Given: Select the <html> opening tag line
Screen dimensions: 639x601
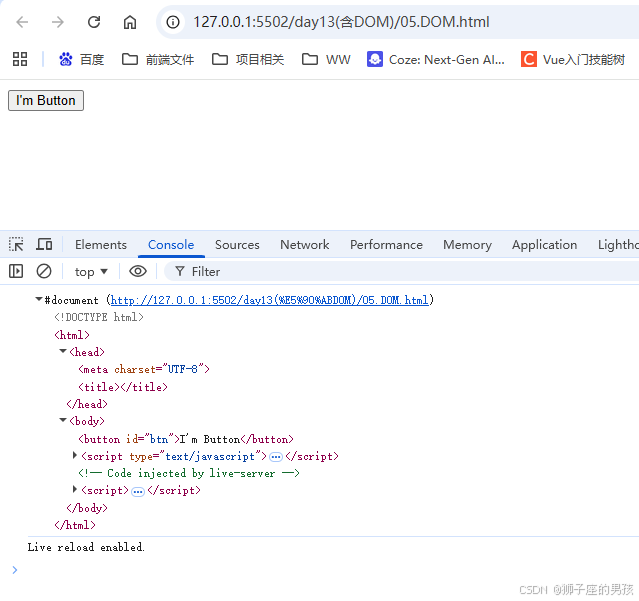Looking at the screenshot, I should click(x=72, y=335).
